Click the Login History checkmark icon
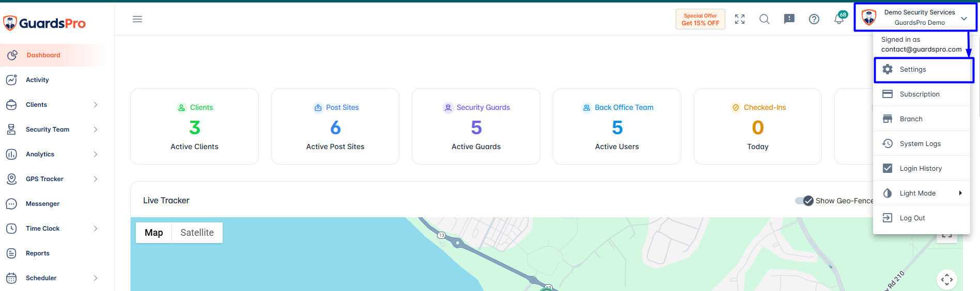The height and width of the screenshot is (291, 980). (x=888, y=168)
